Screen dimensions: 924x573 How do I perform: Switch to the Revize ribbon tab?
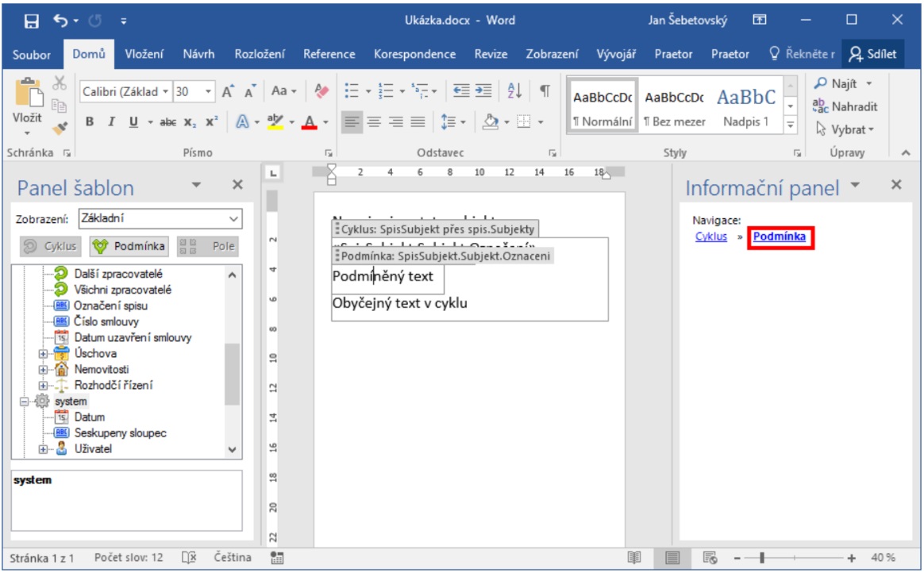pyautogui.click(x=491, y=54)
